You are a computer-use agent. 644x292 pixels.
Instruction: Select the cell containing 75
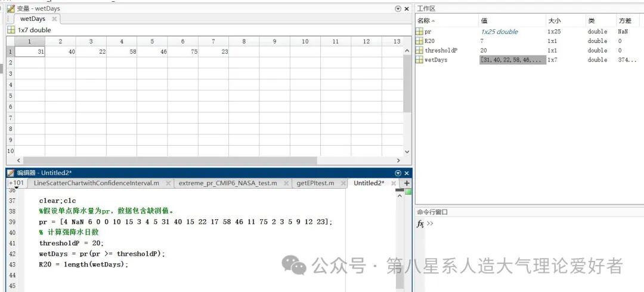click(183, 52)
